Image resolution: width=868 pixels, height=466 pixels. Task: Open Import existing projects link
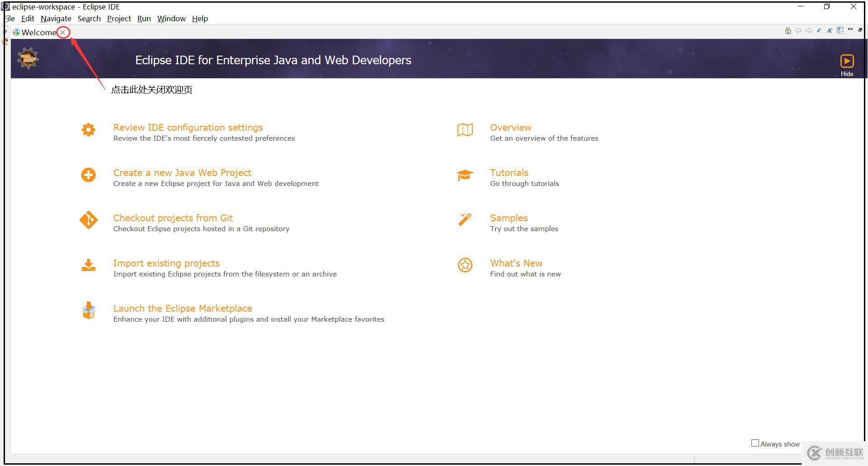166,263
